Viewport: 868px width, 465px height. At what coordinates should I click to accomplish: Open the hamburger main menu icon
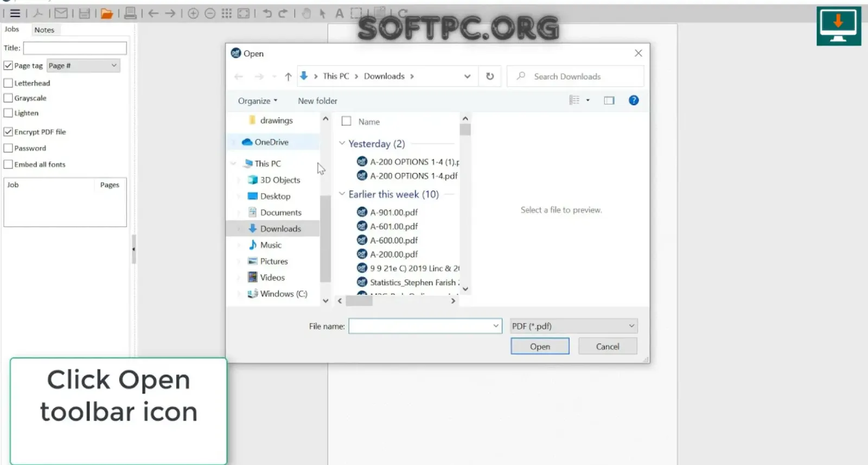click(15, 14)
